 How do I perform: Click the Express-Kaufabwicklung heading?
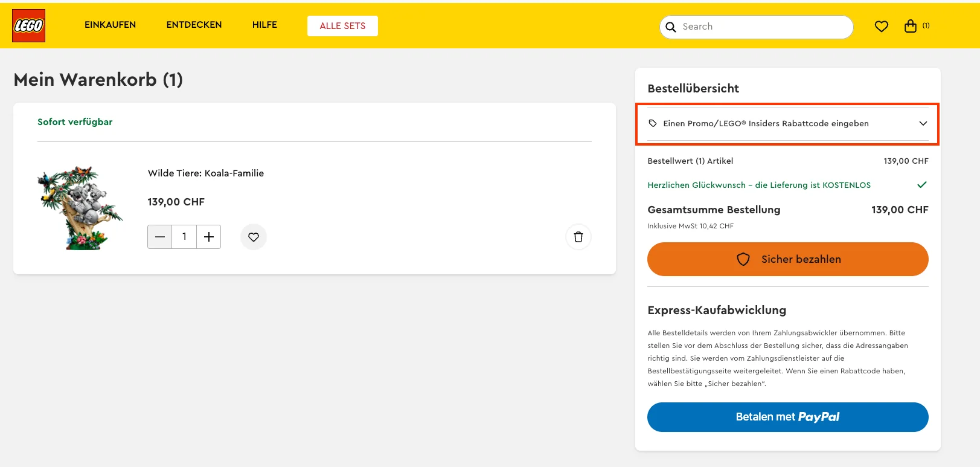(717, 310)
